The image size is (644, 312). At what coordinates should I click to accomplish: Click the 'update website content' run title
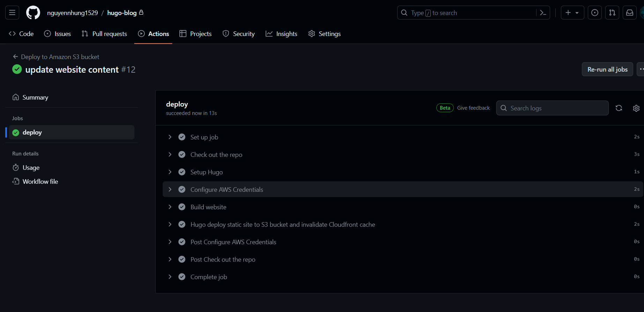(72, 70)
